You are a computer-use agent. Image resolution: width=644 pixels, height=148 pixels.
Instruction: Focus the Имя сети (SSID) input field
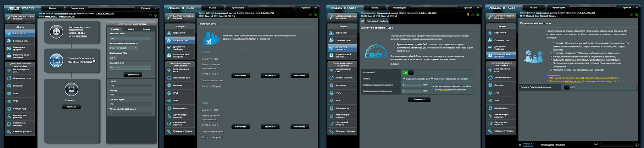click(x=130, y=38)
